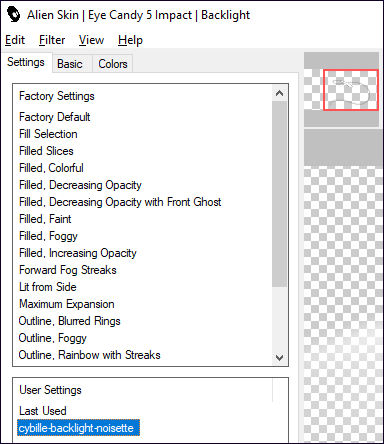Click the scroll up arrow of Factory Settings list
Image resolution: width=384 pixels, height=444 pixels.
point(280,93)
